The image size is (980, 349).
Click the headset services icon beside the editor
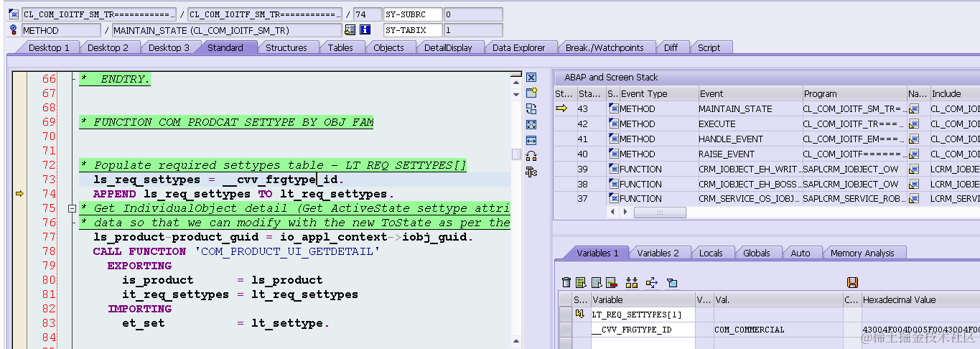pos(531,156)
